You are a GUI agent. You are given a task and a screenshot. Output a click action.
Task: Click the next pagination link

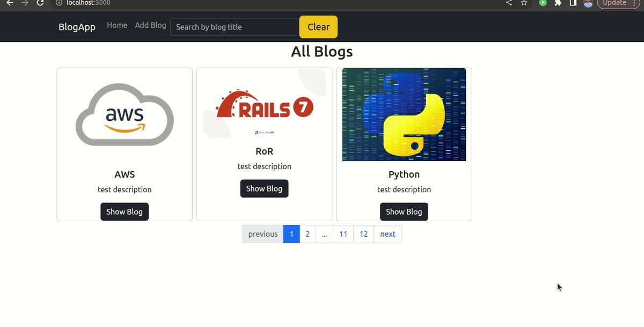point(387,234)
